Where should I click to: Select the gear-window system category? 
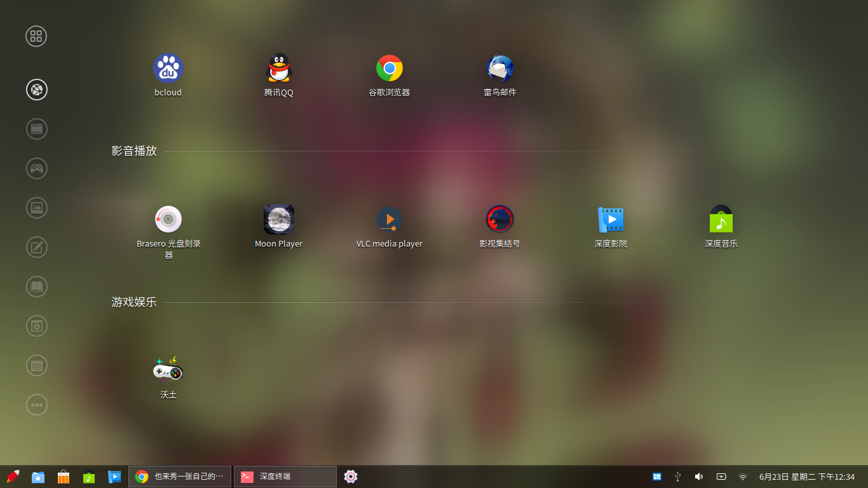coord(37,326)
